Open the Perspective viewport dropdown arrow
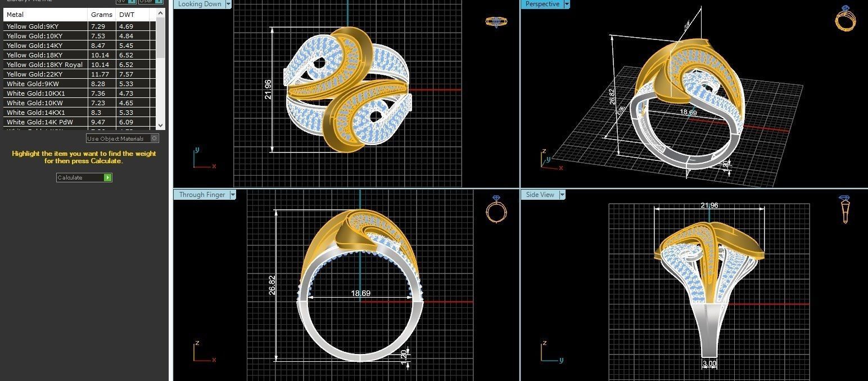Viewport: 868px width, 381px height. (567, 4)
